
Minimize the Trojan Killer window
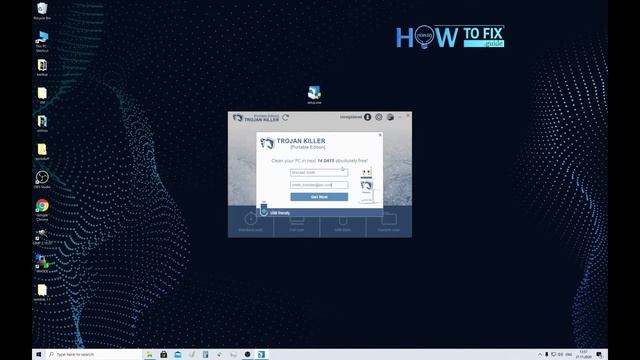[400, 117]
